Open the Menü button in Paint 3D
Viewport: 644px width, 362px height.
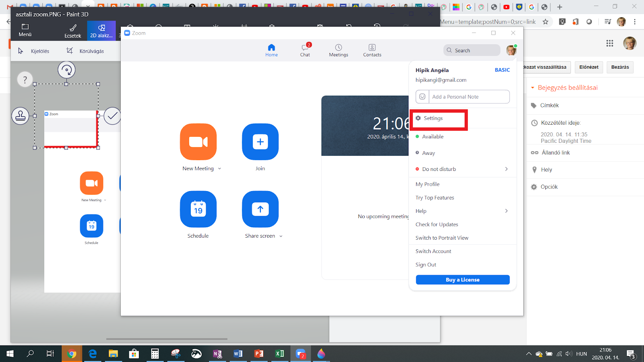click(25, 30)
